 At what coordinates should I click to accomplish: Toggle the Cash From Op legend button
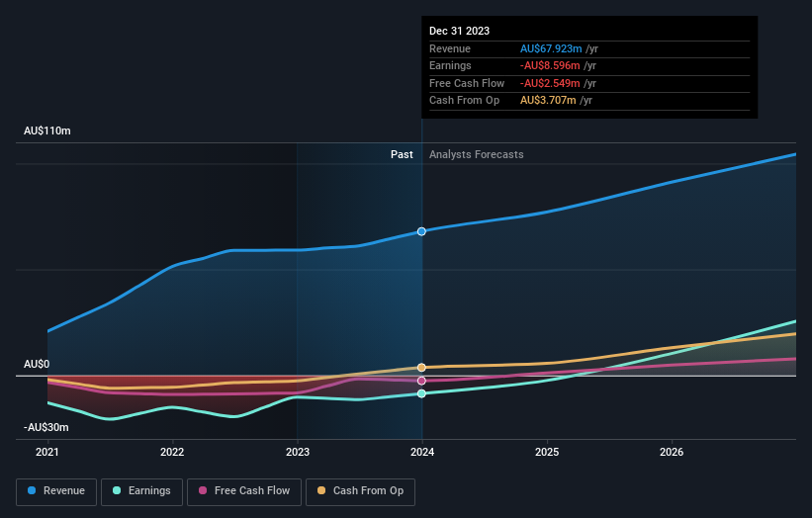tap(360, 491)
